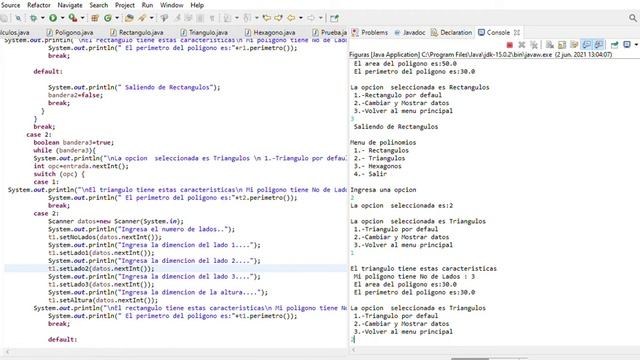The image size is (640, 360).
Task: Open the Navigate menu
Action: [x=70, y=5]
